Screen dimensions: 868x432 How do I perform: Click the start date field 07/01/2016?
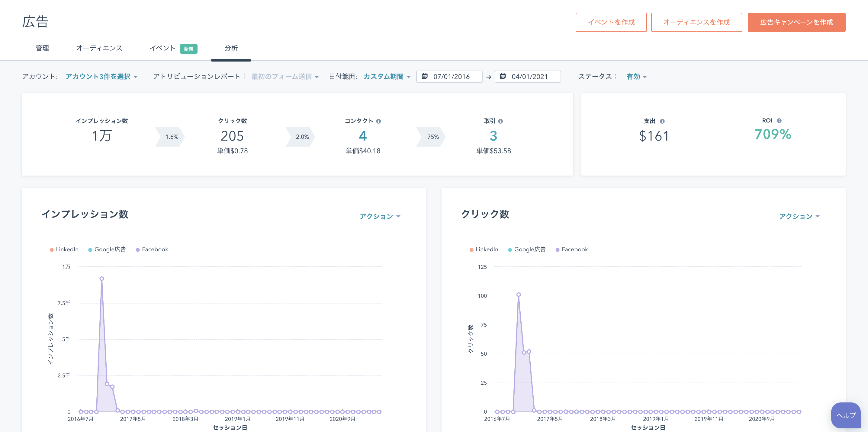449,76
